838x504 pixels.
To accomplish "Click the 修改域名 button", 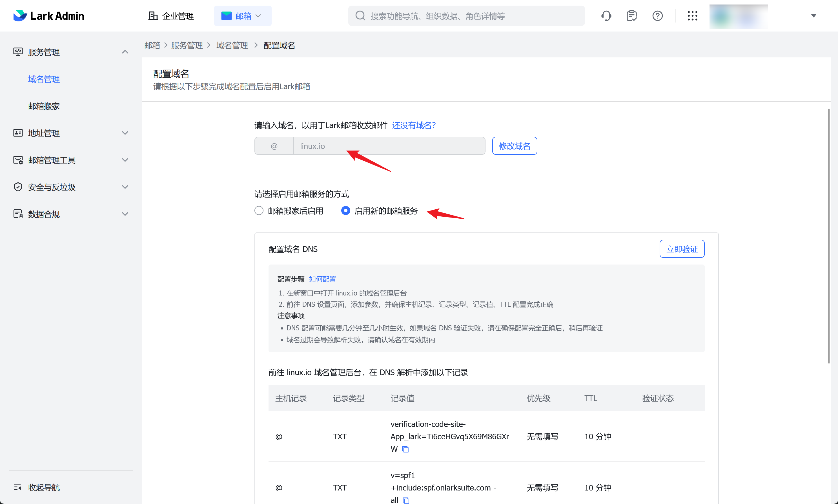I will tap(514, 146).
